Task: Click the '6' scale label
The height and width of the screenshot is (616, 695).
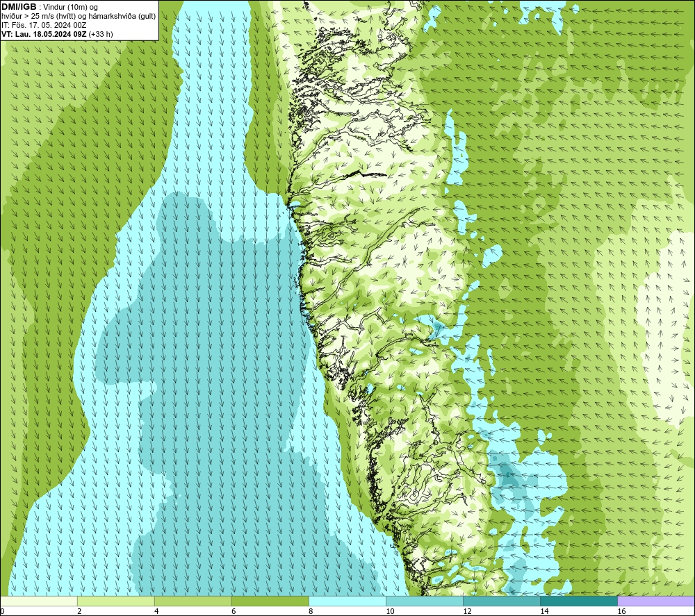Action: coord(233,611)
